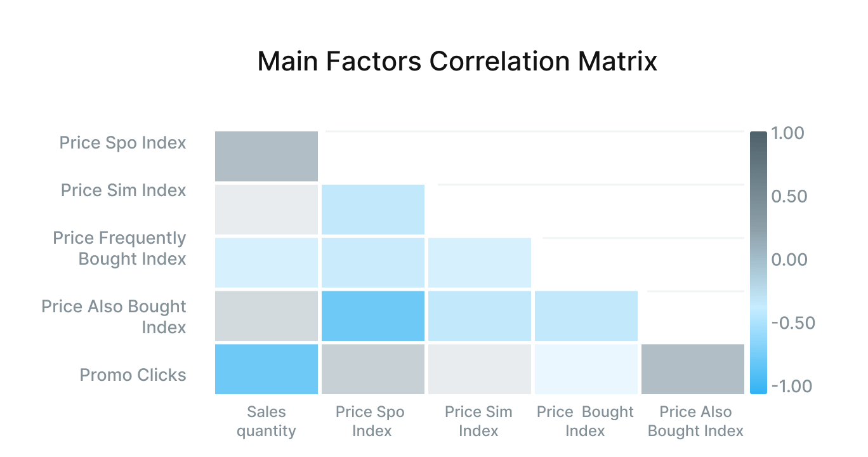
Task: Click Promo Clicks row, Price Spo Index column cell
Action: (x=373, y=369)
